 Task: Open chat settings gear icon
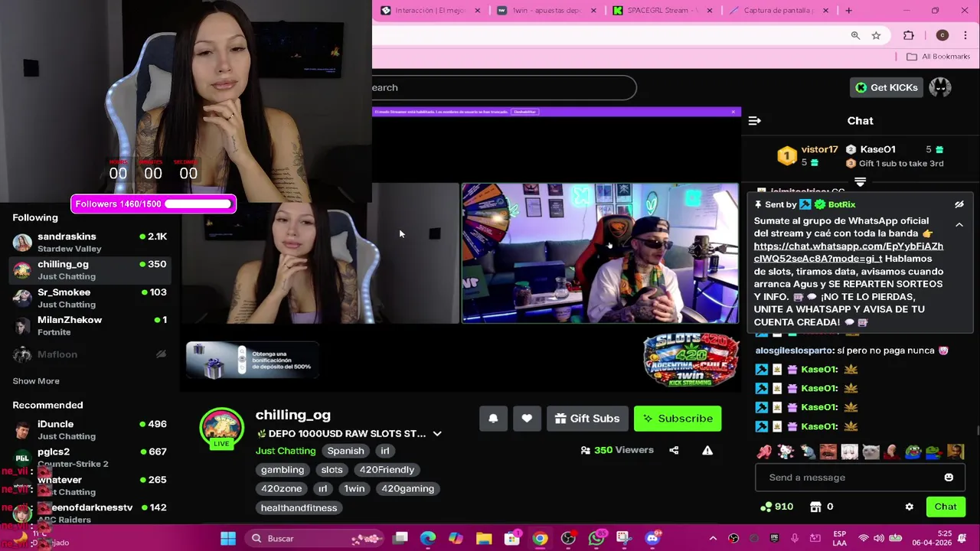coord(909,507)
